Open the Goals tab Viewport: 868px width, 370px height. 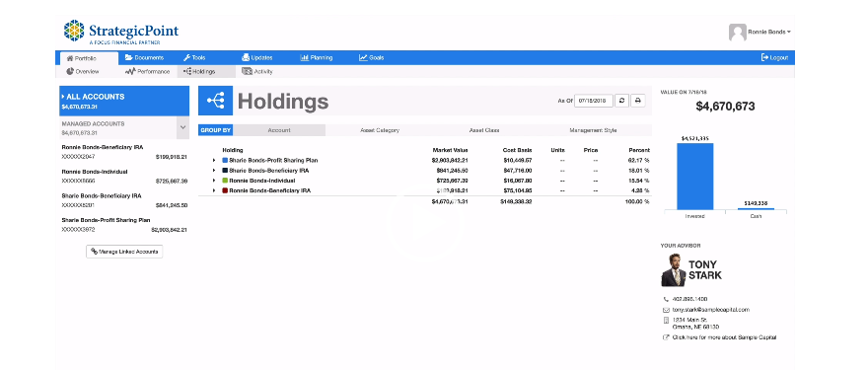pyautogui.click(x=372, y=57)
